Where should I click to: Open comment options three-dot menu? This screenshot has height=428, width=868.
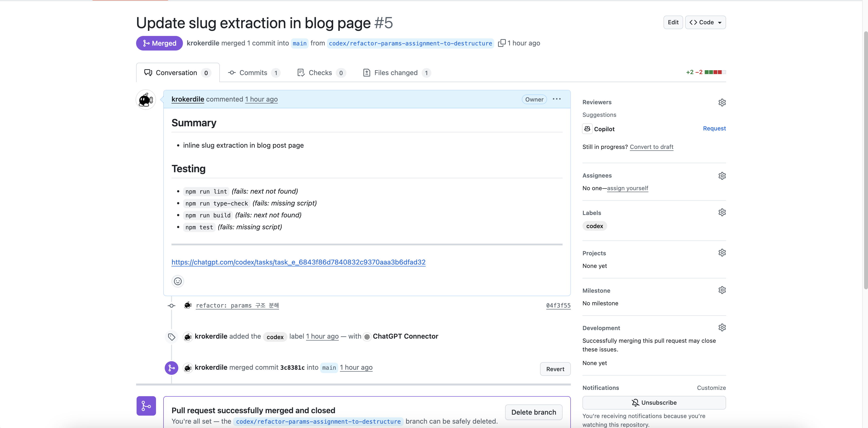557,99
